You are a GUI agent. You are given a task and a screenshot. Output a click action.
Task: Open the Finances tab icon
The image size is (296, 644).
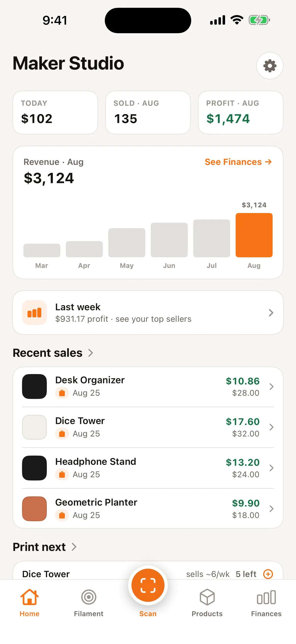pyautogui.click(x=266, y=598)
